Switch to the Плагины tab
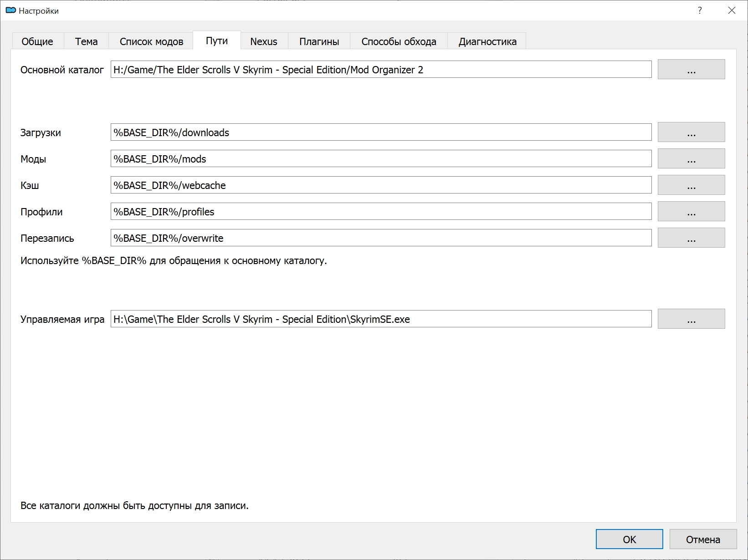 tap(319, 41)
